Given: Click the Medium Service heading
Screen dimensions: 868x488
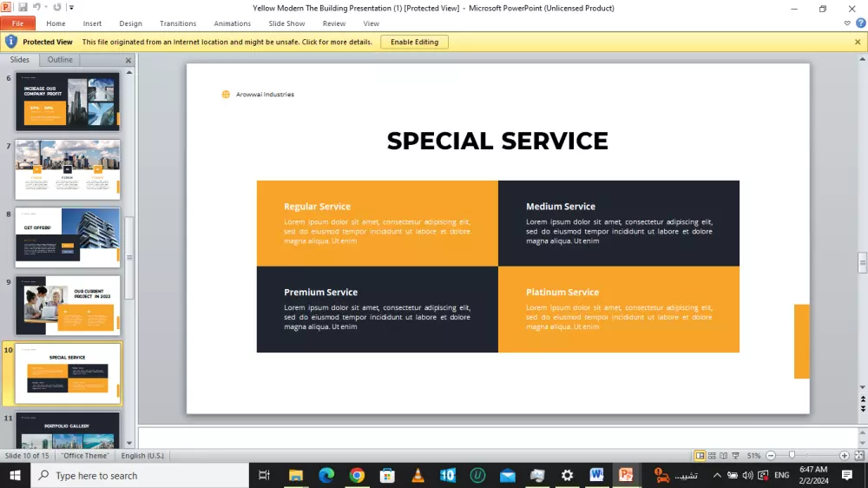Looking at the screenshot, I should [x=560, y=207].
